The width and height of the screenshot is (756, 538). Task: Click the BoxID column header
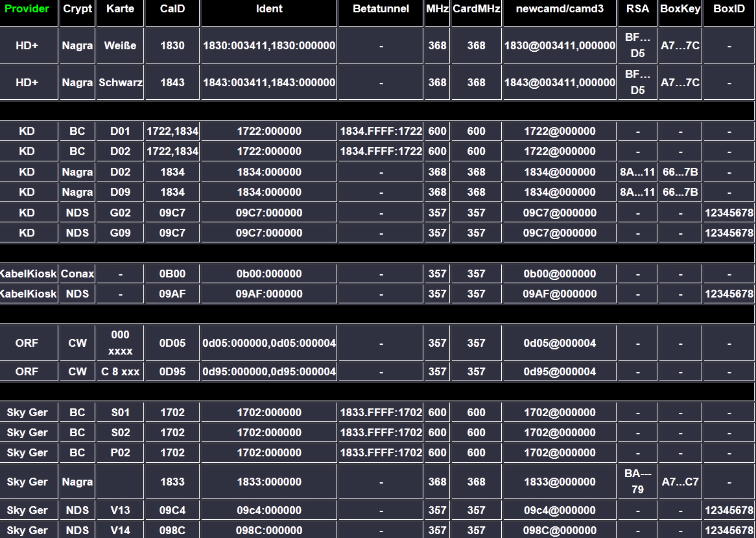729,9
